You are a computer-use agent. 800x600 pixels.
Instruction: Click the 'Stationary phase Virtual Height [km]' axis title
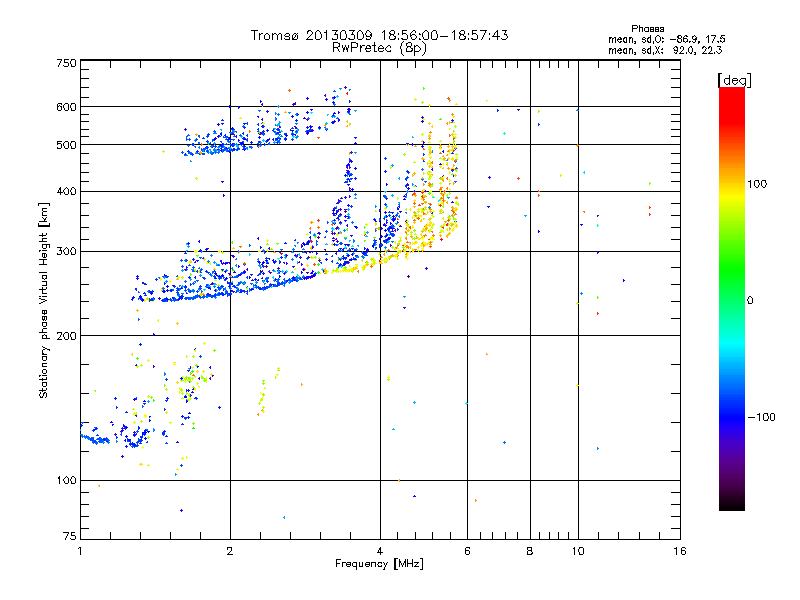pyautogui.click(x=44, y=300)
